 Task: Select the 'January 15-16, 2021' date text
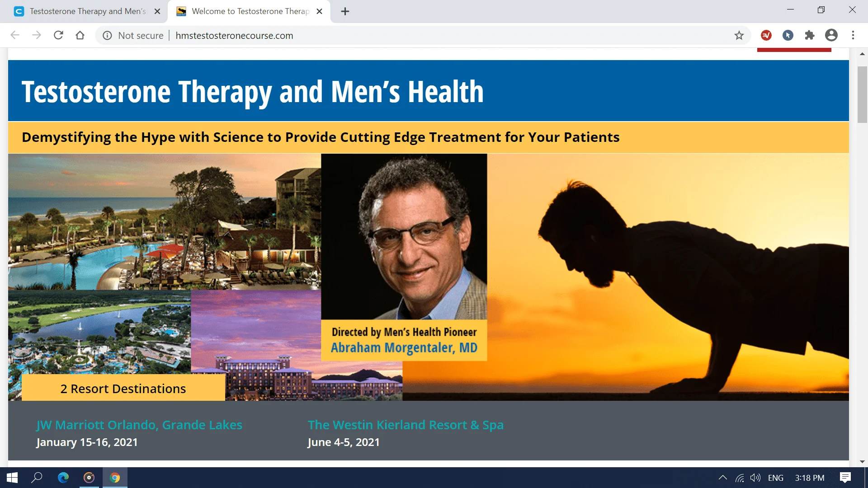pyautogui.click(x=87, y=442)
